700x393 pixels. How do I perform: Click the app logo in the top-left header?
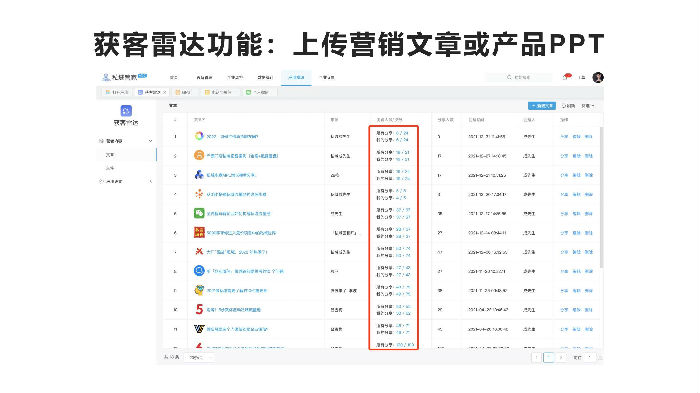125,77
